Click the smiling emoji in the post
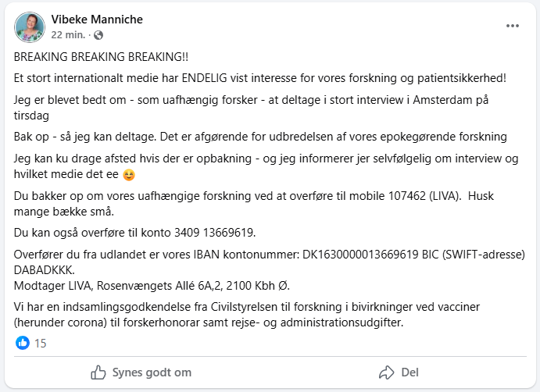Image resolution: width=540 pixels, height=392 pixels. 129,175
